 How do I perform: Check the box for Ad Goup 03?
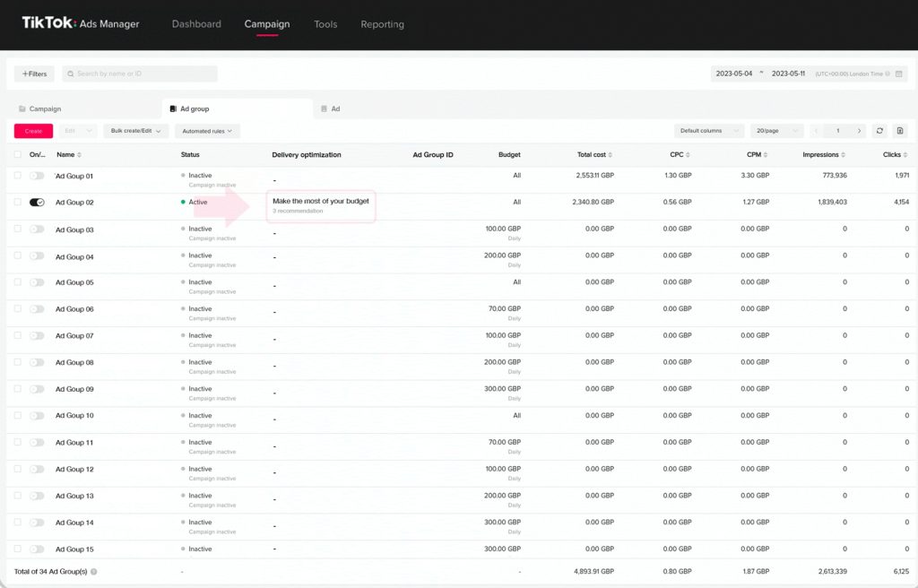(x=18, y=229)
